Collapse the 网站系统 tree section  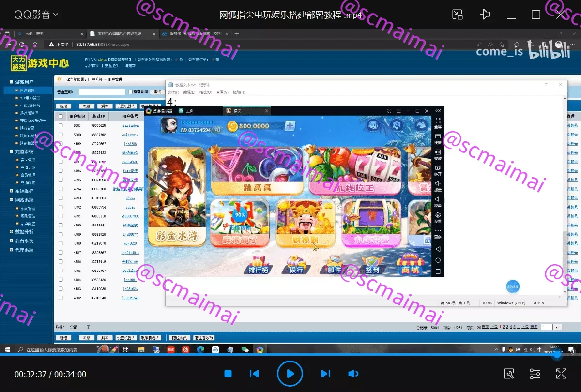[x=11, y=200]
